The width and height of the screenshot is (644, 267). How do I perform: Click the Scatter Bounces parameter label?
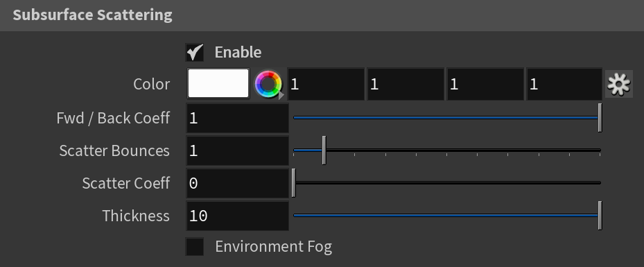click(114, 150)
